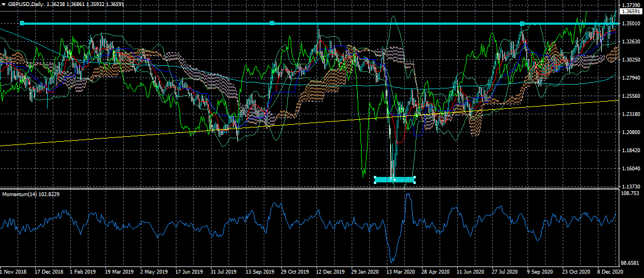Select the rightmost handle of the cyan horizontal line
Viewport: 644px width, 278px height.
coord(522,23)
